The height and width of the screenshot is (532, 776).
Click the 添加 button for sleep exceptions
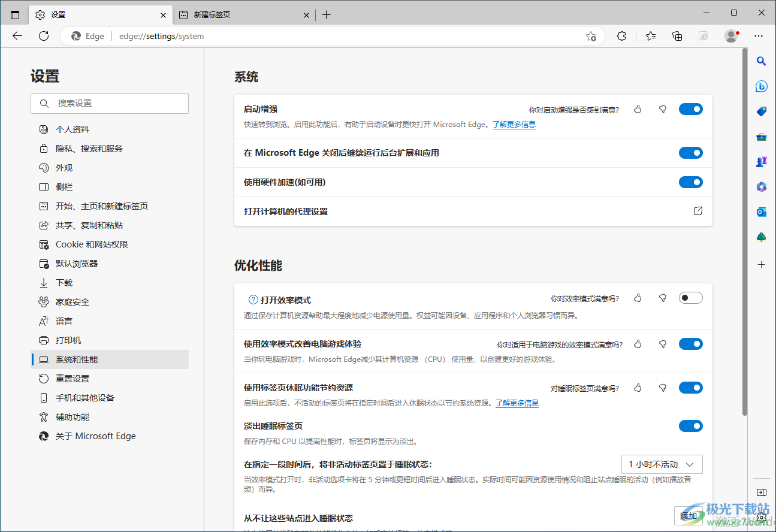coord(689,516)
